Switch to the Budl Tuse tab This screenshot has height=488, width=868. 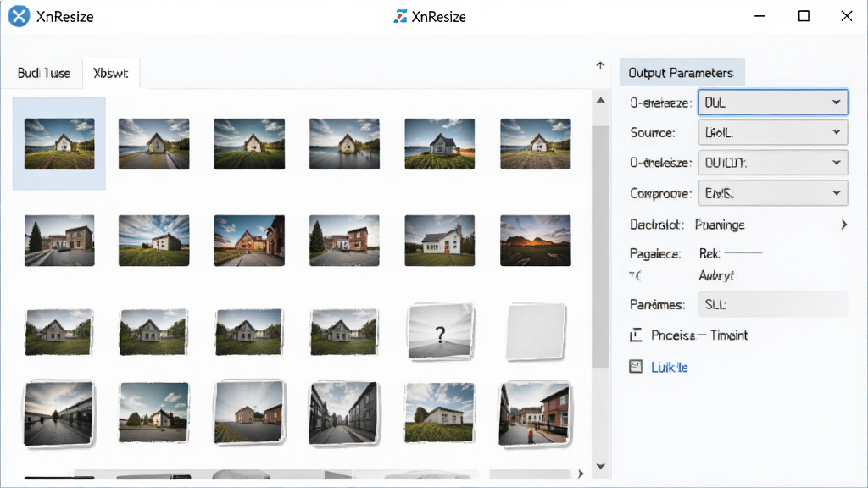[44, 73]
